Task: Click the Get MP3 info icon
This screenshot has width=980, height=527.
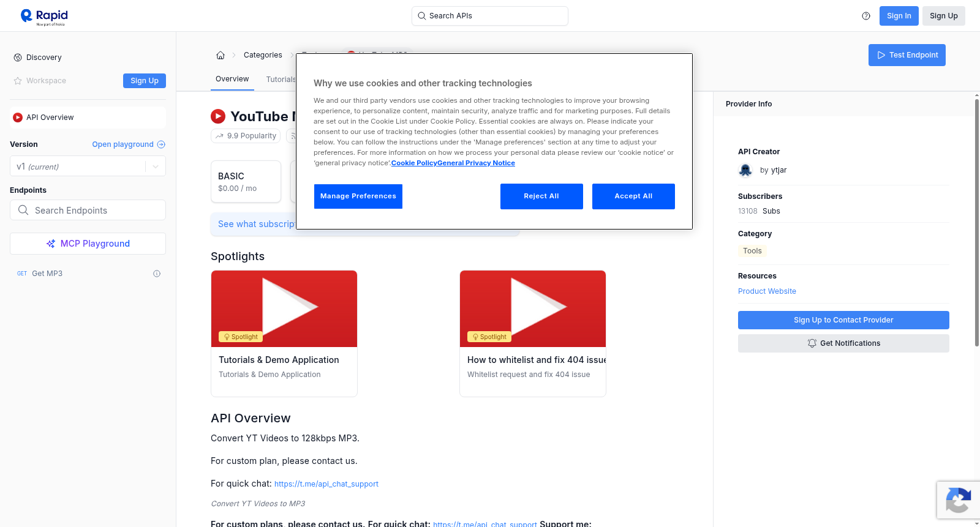Action: (157, 274)
